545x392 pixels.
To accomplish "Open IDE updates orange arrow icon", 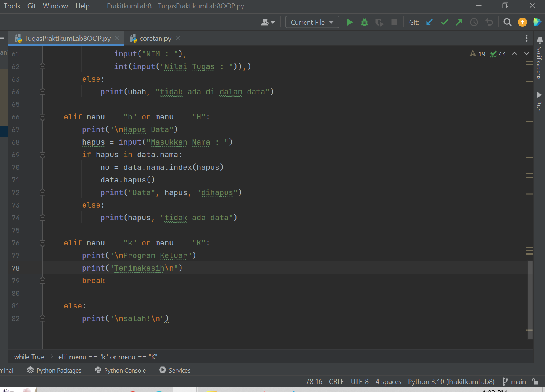I will (x=522, y=22).
